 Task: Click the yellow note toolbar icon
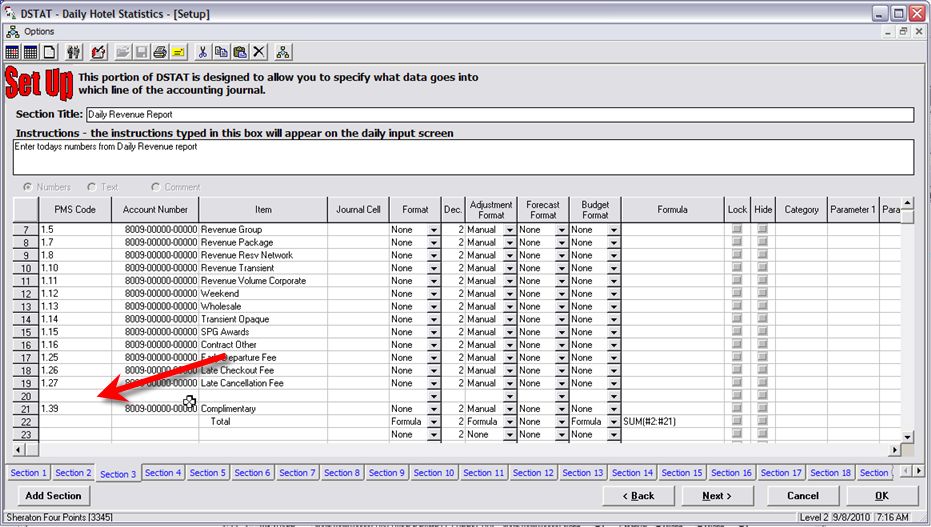click(178, 52)
